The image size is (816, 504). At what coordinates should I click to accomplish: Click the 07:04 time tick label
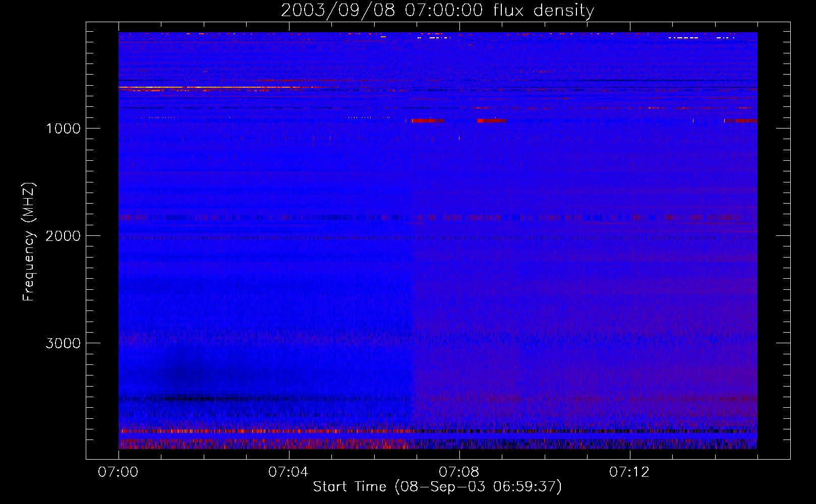click(288, 472)
